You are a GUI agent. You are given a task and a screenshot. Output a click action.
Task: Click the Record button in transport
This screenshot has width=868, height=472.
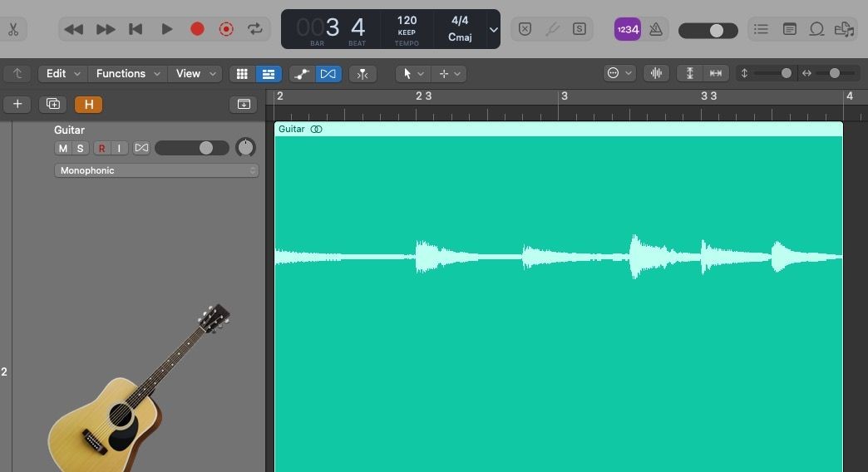coord(197,29)
